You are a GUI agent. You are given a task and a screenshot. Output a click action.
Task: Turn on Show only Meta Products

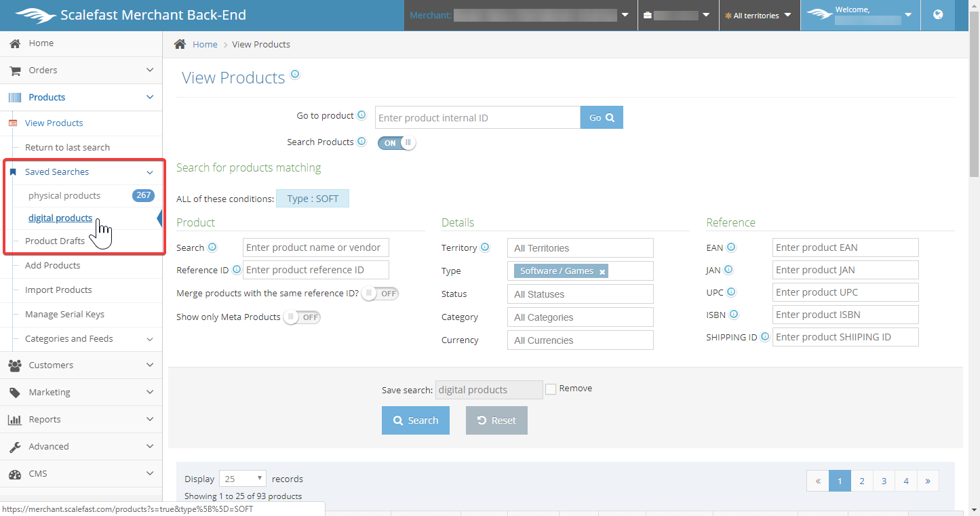coord(302,317)
